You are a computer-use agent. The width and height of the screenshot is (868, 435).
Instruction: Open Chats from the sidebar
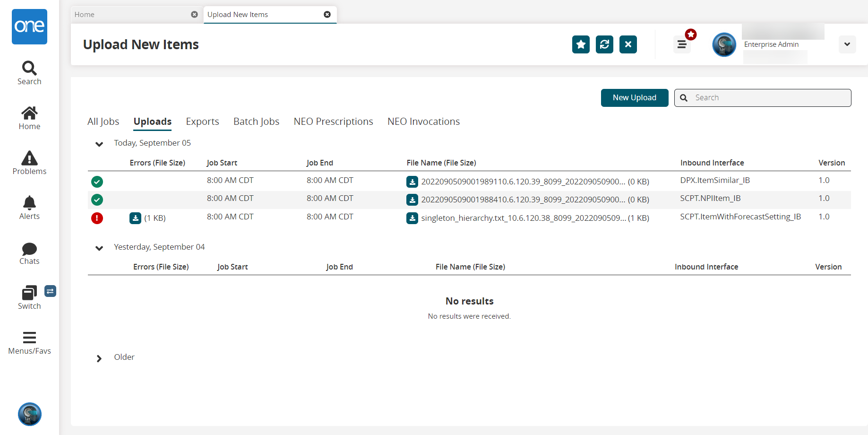pyautogui.click(x=29, y=253)
